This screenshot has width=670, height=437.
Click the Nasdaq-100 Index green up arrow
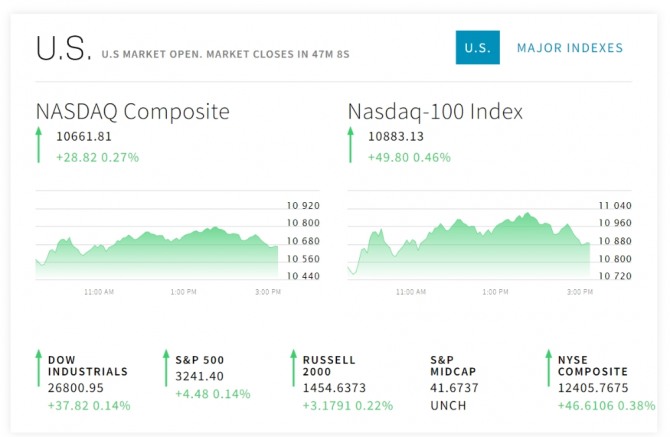351,146
